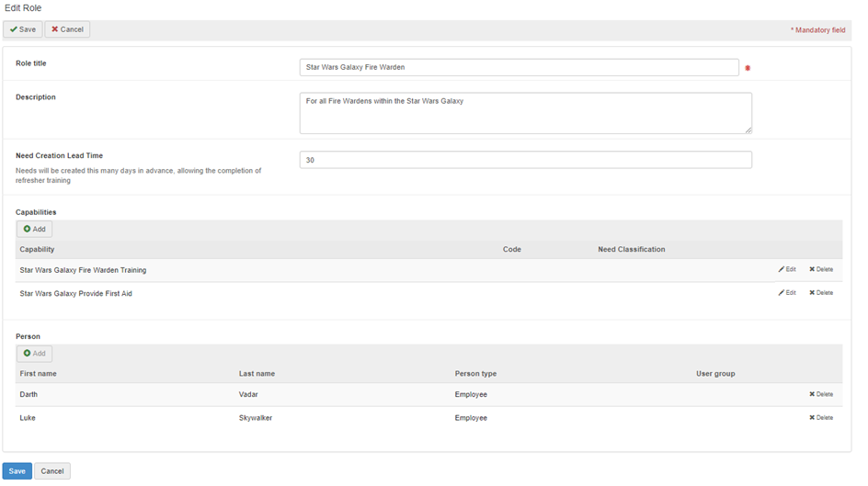Click the Description text area
868x486 pixels.
point(525,112)
